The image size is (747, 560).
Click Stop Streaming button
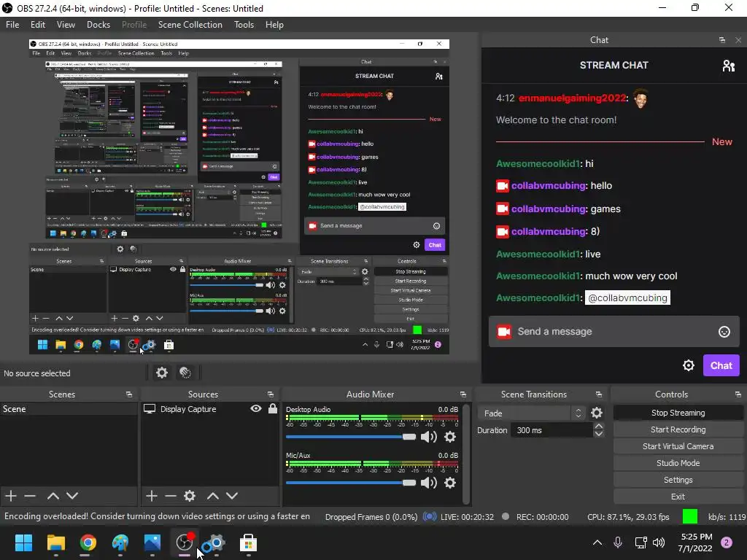[x=678, y=413]
